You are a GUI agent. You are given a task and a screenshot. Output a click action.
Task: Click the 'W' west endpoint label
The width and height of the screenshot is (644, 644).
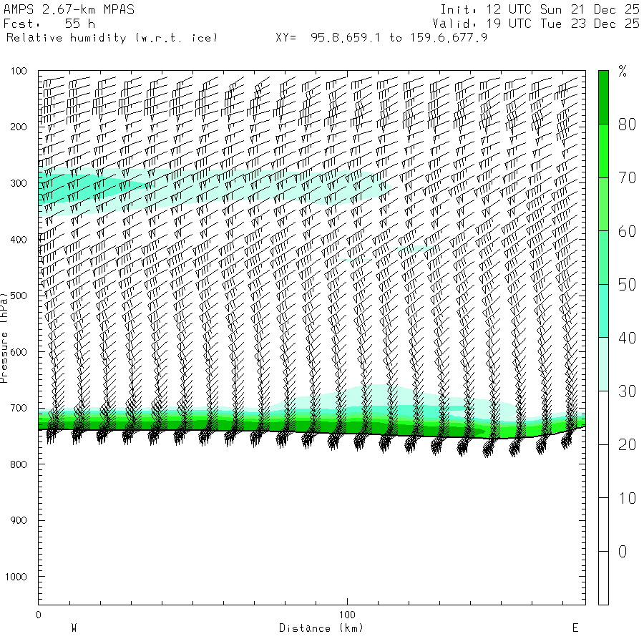tap(74, 628)
